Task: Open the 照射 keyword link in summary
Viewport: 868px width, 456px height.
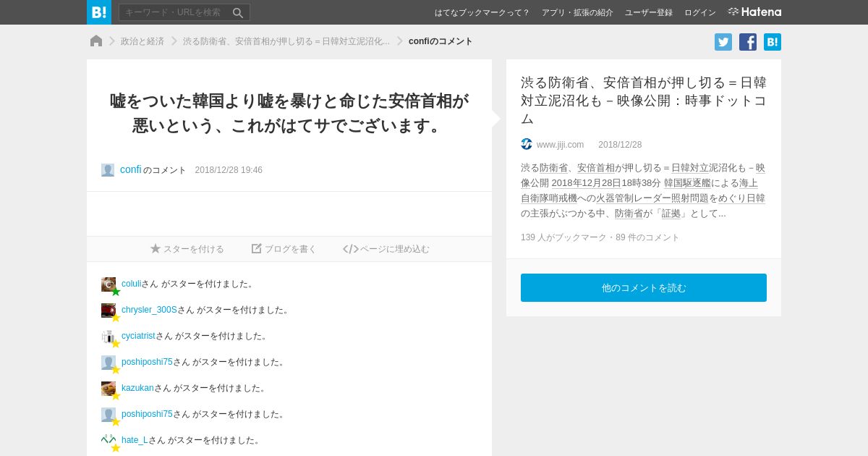Action: pos(681,198)
